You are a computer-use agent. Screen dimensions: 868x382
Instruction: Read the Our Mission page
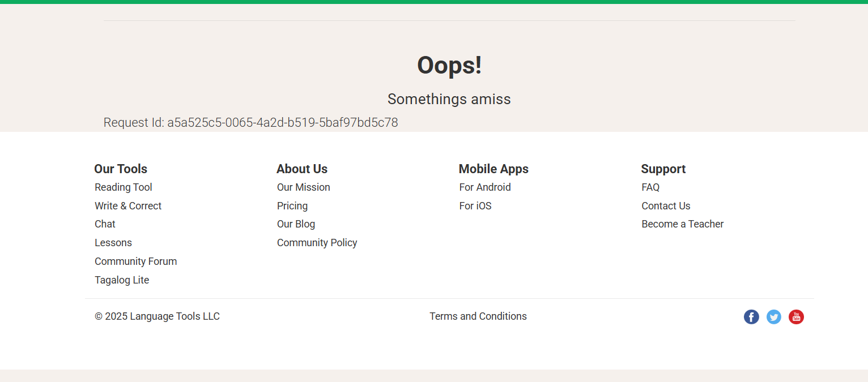click(304, 187)
